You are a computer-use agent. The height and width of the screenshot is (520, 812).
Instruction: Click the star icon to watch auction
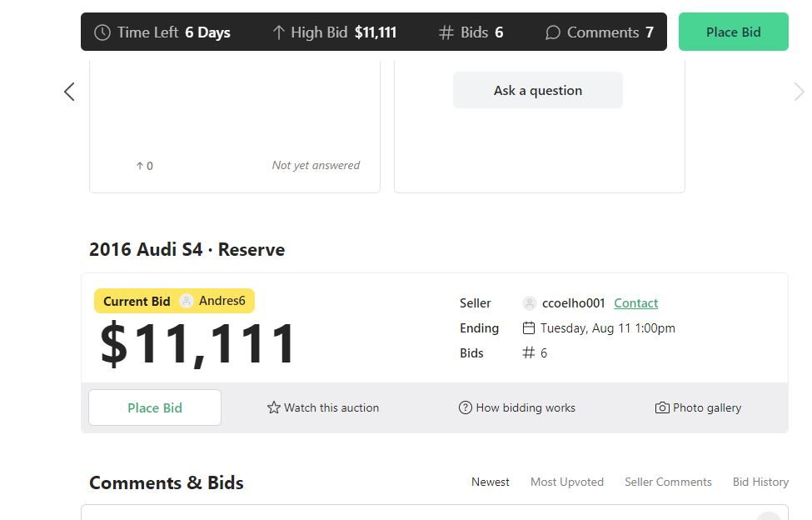[x=273, y=407]
